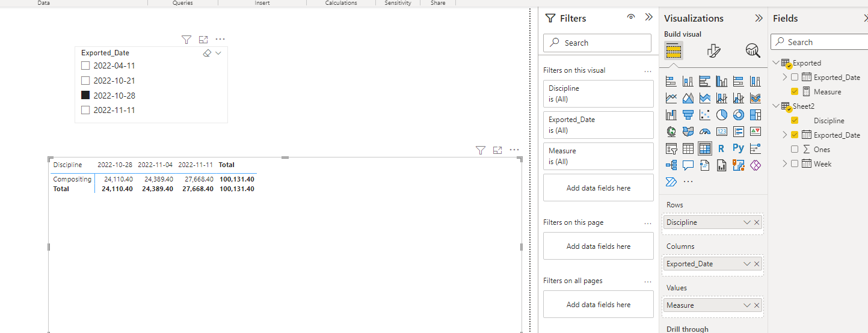The image size is (868, 333).
Task: Choose Slicer visual in gallery
Action: click(x=671, y=148)
